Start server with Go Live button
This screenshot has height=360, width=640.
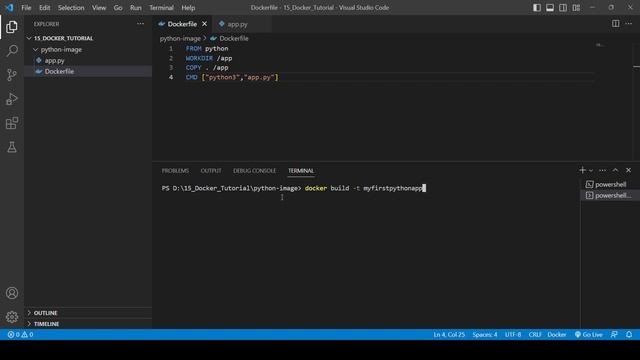pos(589,335)
